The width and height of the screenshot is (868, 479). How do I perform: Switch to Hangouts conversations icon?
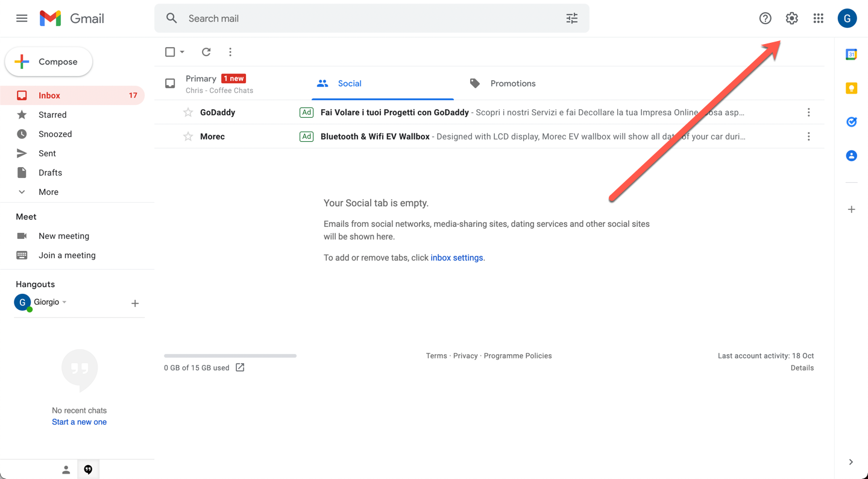pyautogui.click(x=88, y=470)
